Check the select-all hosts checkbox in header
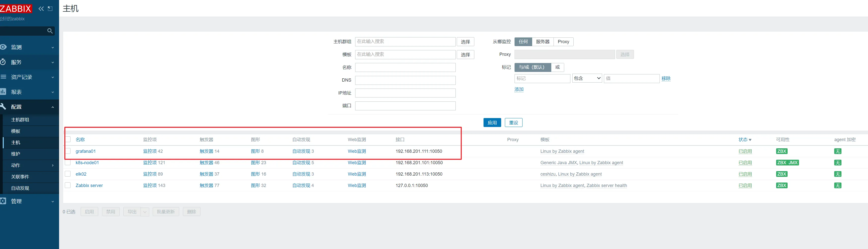The height and width of the screenshot is (249, 868). (x=68, y=139)
